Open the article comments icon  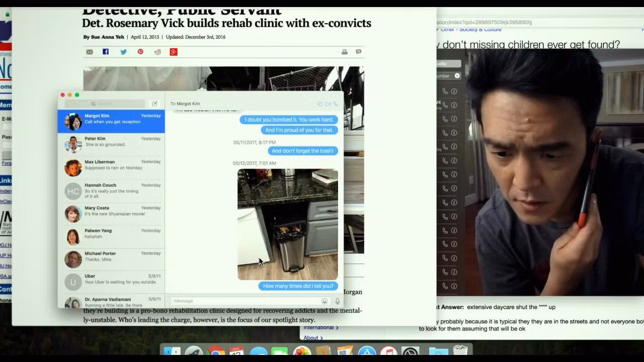pyautogui.click(x=359, y=52)
